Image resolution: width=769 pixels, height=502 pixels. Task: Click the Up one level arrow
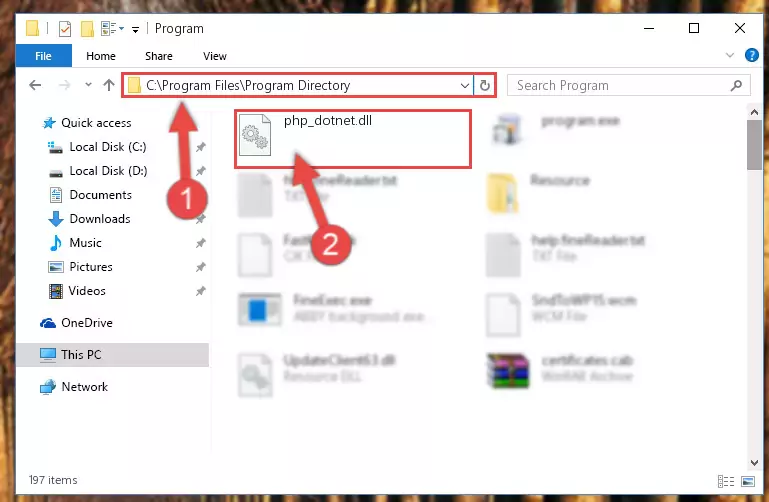tap(109, 85)
